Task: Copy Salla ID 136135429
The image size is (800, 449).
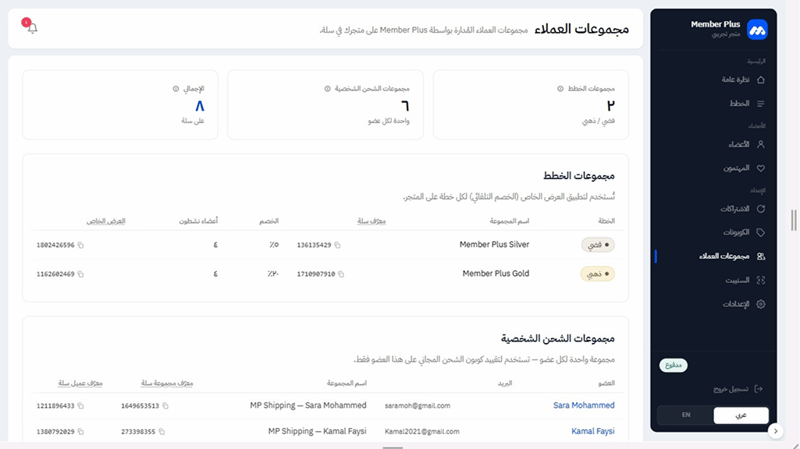Action: point(337,245)
